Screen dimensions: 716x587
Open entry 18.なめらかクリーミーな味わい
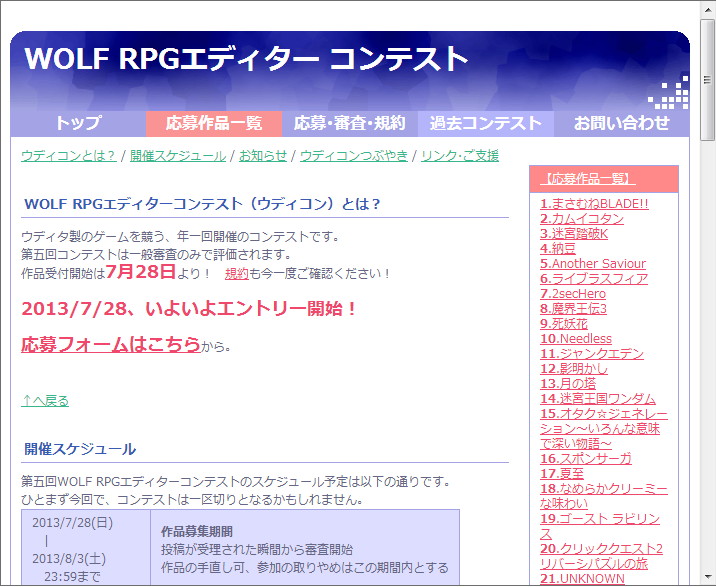click(603, 496)
